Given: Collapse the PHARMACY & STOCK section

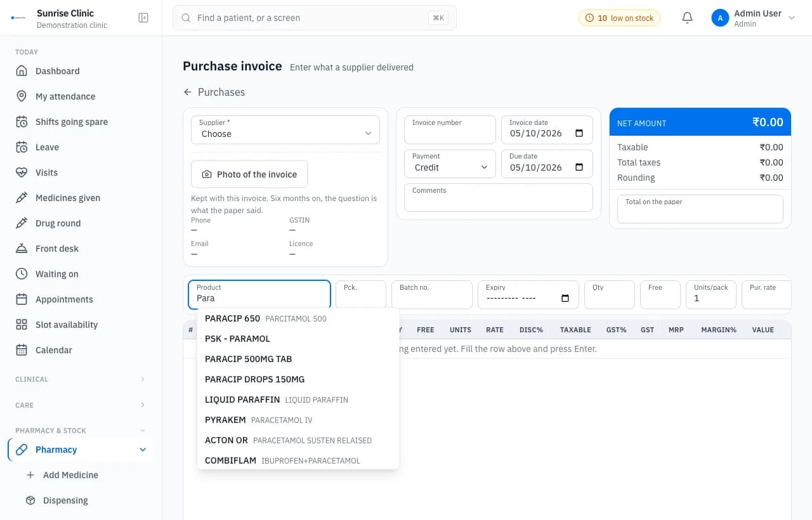Looking at the screenshot, I should (81, 431).
